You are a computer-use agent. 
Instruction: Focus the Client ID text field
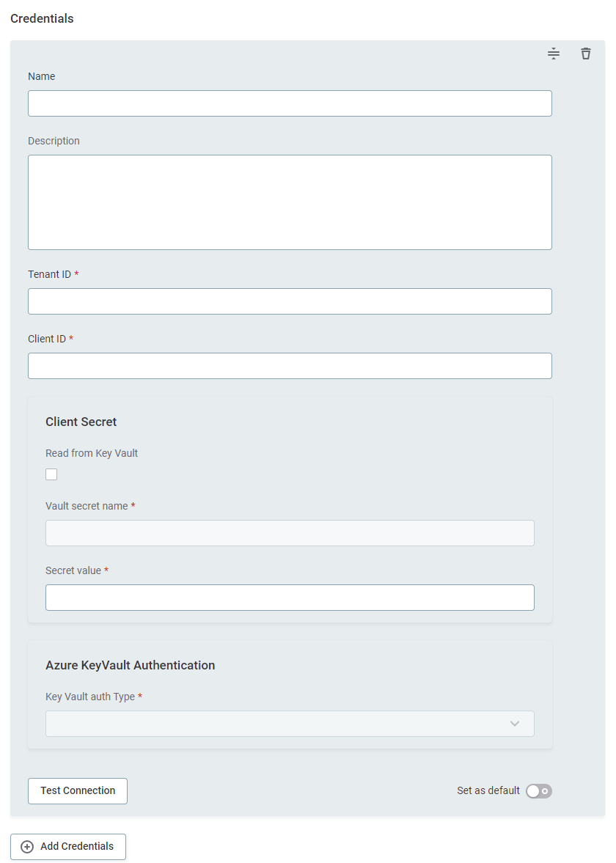[x=290, y=366]
